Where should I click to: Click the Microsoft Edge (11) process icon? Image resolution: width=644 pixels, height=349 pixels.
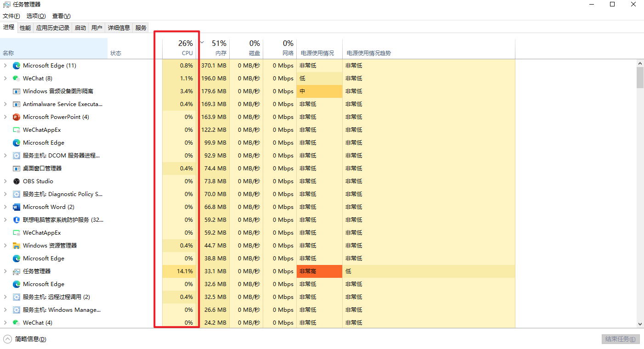pos(17,66)
